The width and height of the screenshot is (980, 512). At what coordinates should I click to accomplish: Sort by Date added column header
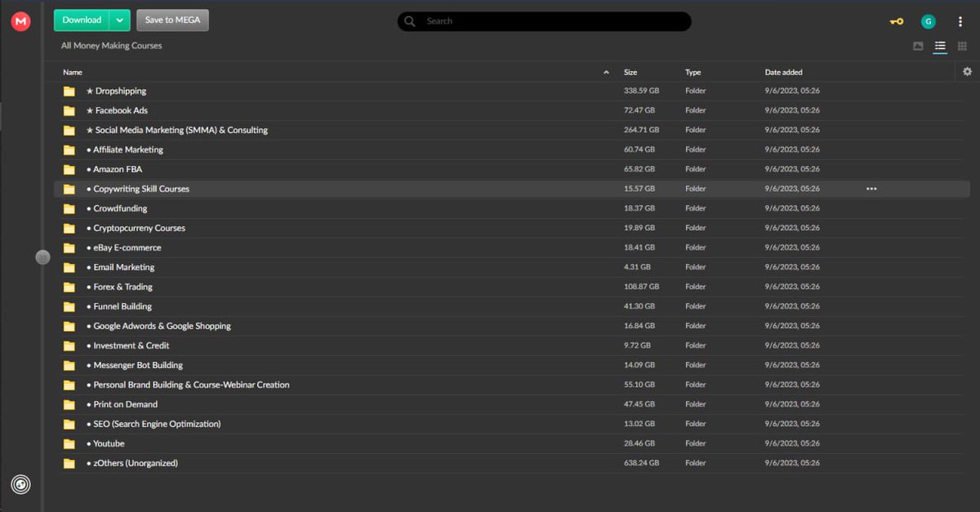click(x=783, y=73)
